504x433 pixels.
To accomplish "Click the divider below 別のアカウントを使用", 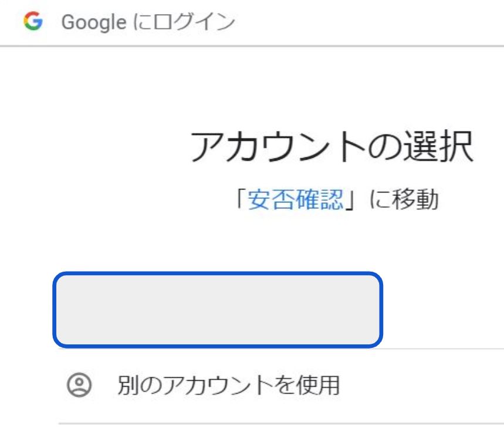I will tap(280, 423).
